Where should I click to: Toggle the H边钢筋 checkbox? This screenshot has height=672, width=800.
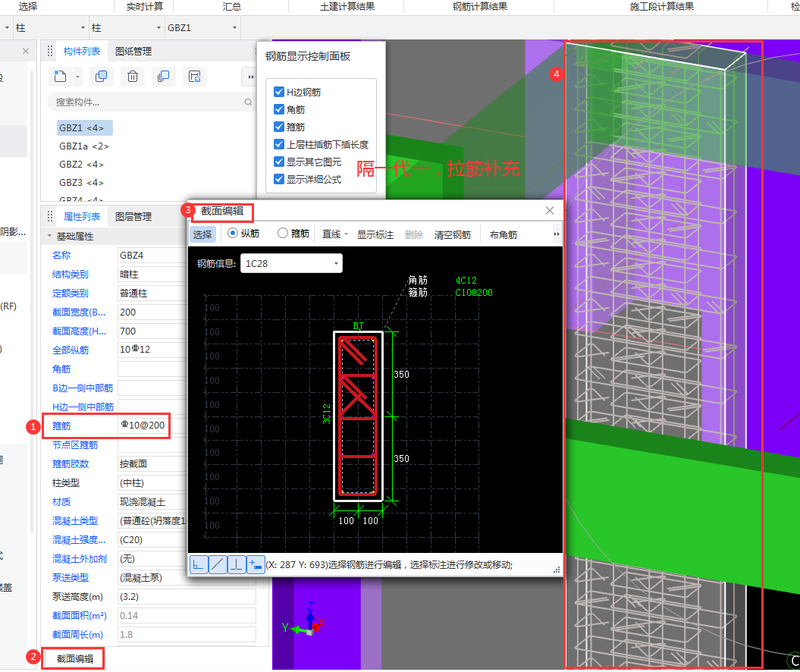(x=279, y=92)
